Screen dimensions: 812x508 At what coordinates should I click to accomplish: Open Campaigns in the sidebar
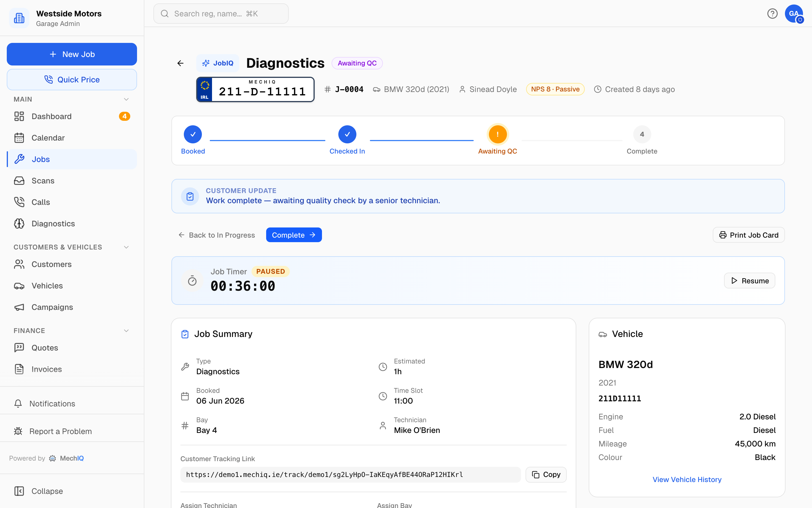coord(72,307)
